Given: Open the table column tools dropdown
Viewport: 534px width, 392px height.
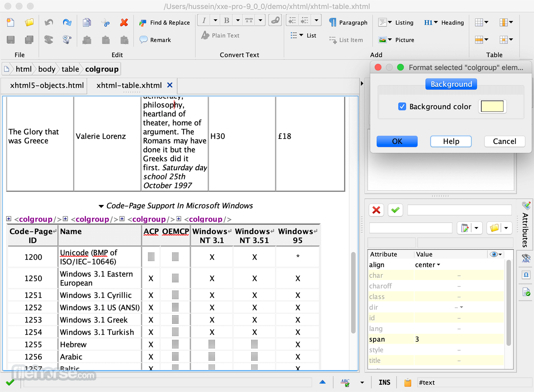Looking at the screenshot, I should (506, 22).
